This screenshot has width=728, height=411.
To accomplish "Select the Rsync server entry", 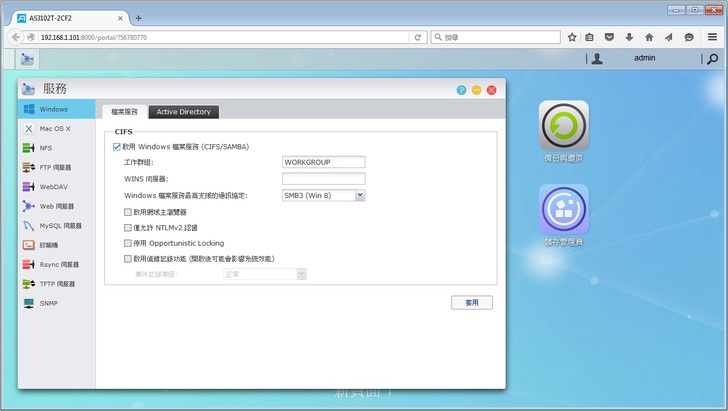I will 58,264.
